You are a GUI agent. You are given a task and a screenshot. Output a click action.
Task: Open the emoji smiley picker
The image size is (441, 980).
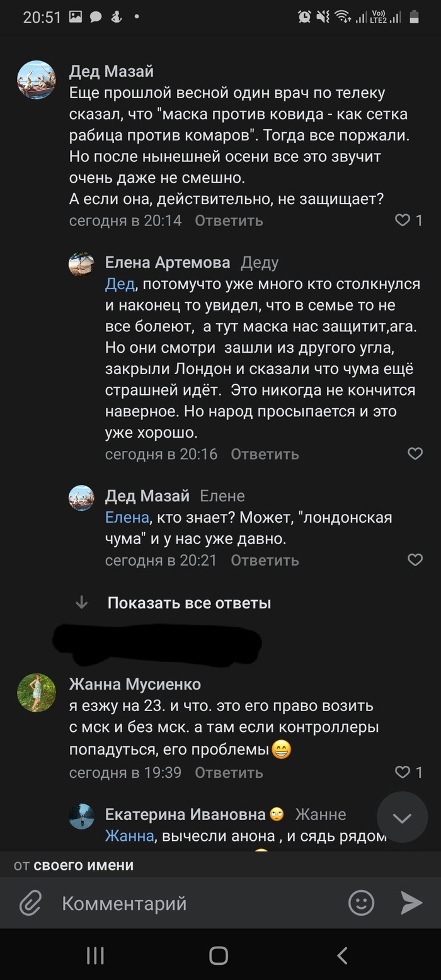click(x=361, y=903)
